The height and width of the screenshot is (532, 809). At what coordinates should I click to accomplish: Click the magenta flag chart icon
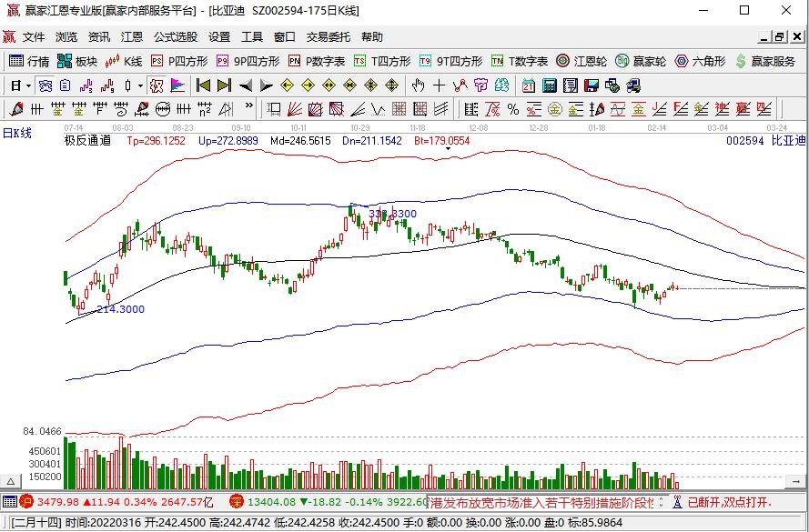177,85
